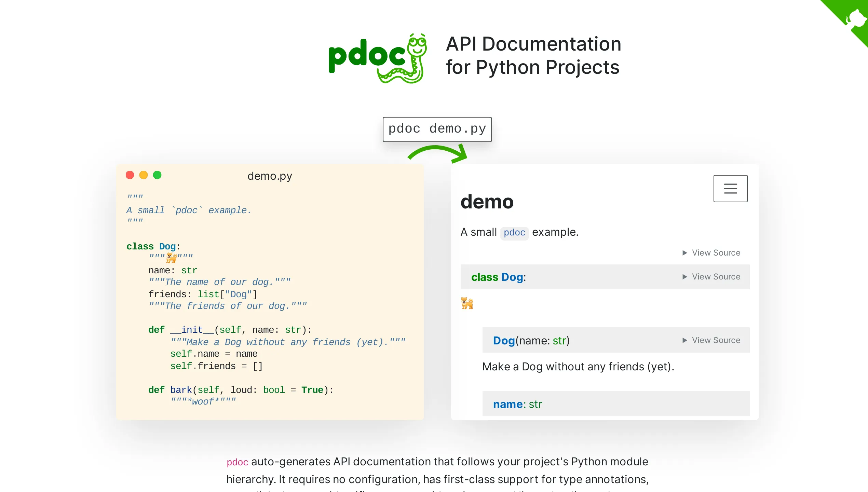The height and width of the screenshot is (492, 868).
Task: Click the red close dot on demo.py window
Action: pos(130,175)
